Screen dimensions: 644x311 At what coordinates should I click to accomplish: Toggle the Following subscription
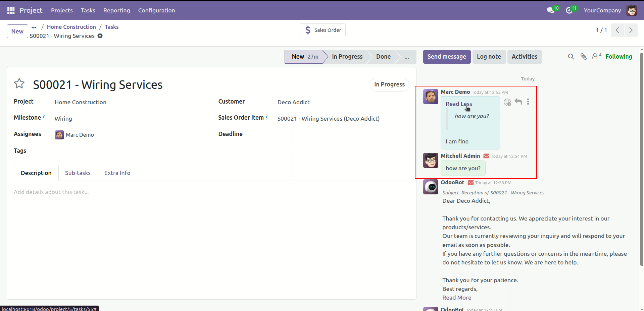[x=618, y=57]
